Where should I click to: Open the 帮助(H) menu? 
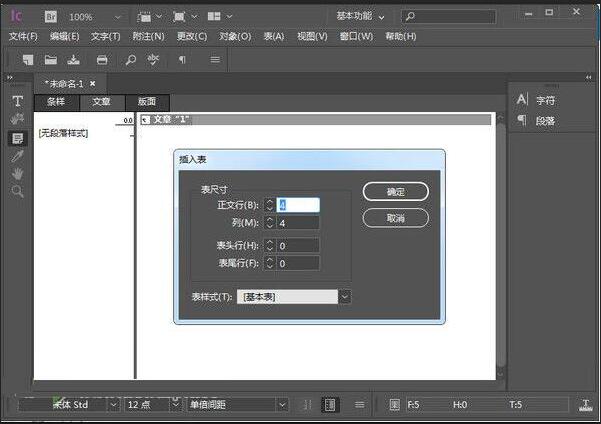401,37
